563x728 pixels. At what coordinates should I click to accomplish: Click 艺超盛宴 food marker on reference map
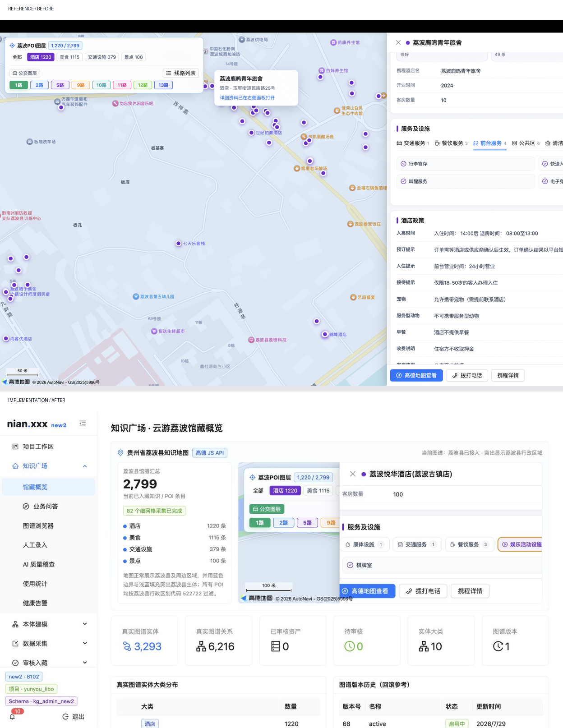353,297
